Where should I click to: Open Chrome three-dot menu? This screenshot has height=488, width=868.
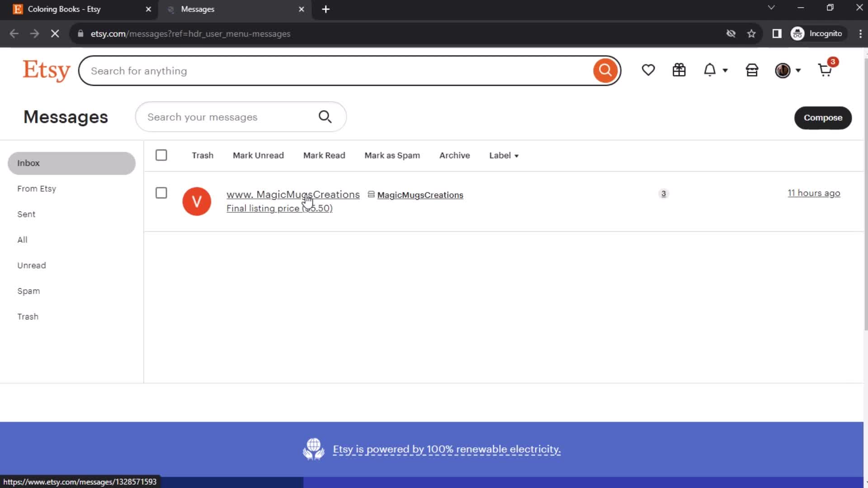click(x=860, y=34)
